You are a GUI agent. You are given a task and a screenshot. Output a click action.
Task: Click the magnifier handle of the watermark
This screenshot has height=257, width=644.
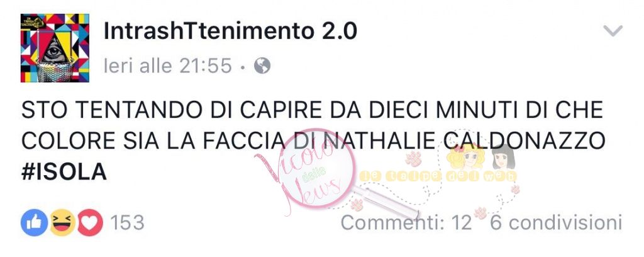pyautogui.click(x=384, y=202)
